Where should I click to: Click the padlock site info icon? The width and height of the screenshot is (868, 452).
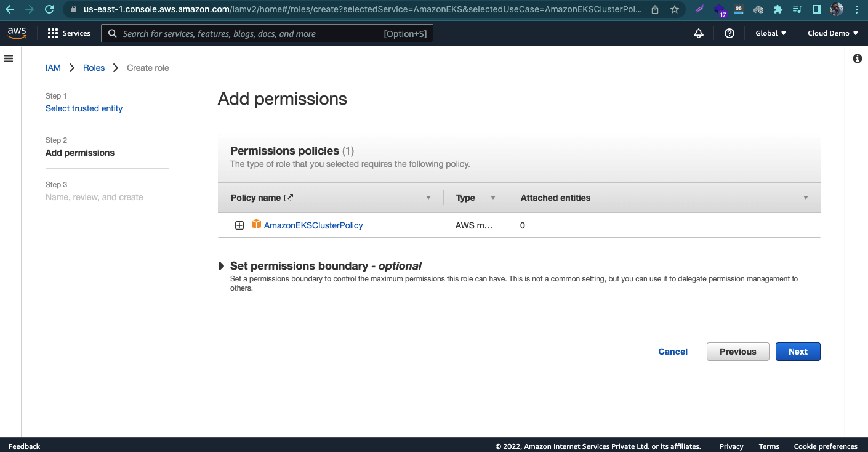click(x=74, y=9)
